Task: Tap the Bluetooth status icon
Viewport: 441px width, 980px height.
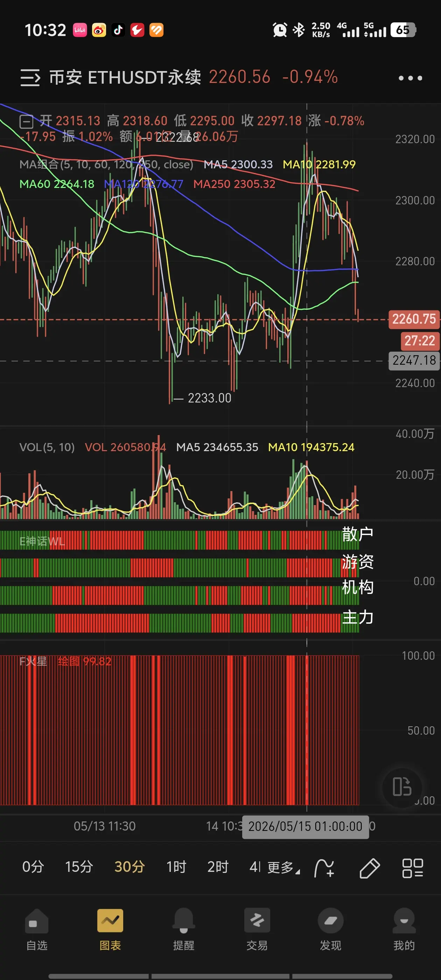Action: [299, 30]
